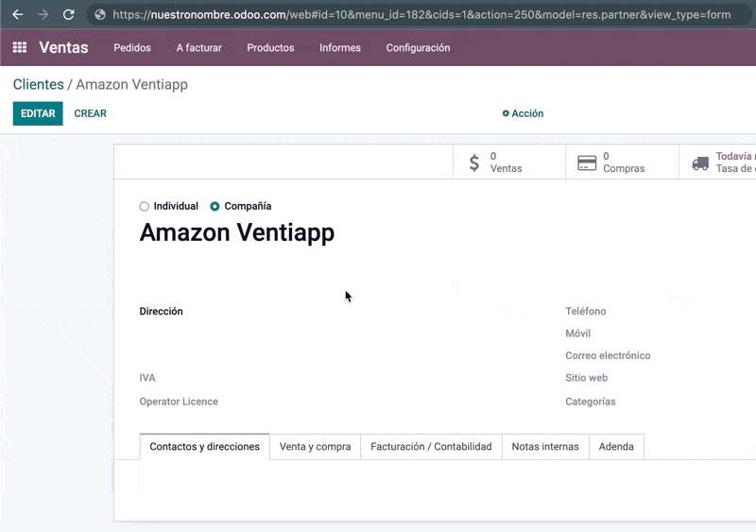
Task: Switch to Facturación / Contabilidad tab
Action: 431,447
